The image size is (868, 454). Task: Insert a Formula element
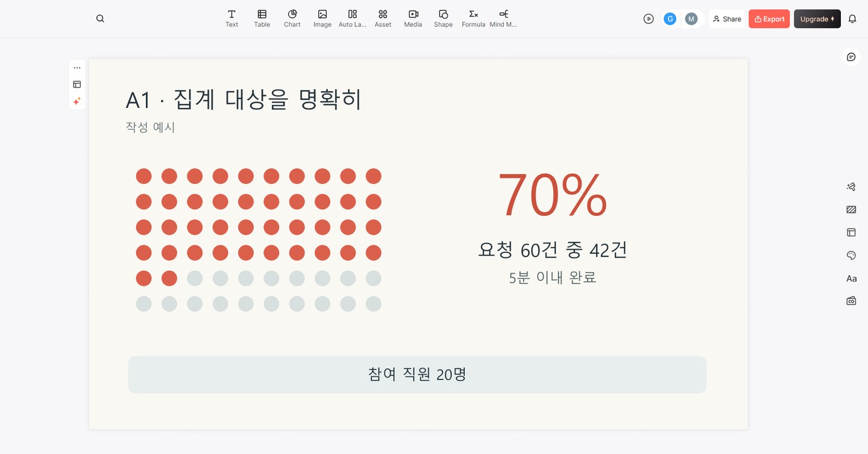click(x=473, y=19)
